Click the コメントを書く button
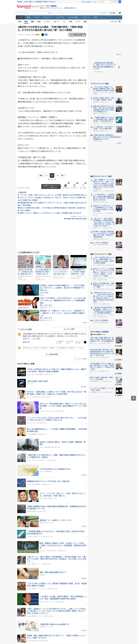This screenshot has width=138, height=644. click(69, 329)
